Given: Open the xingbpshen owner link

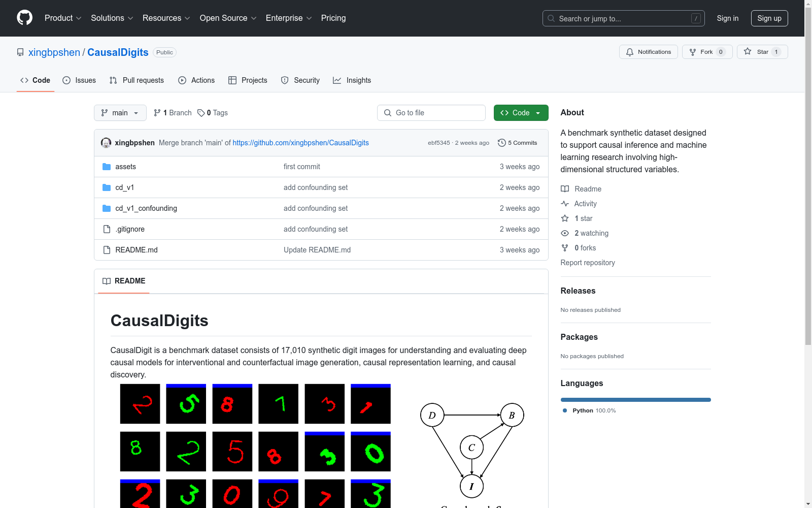Looking at the screenshot, I should 54,52.
